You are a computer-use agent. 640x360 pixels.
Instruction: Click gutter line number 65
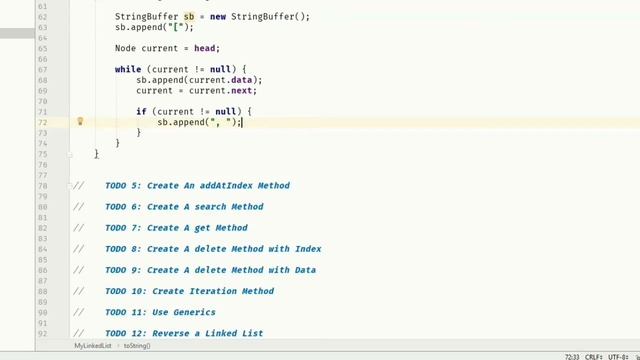click(42, 49)
